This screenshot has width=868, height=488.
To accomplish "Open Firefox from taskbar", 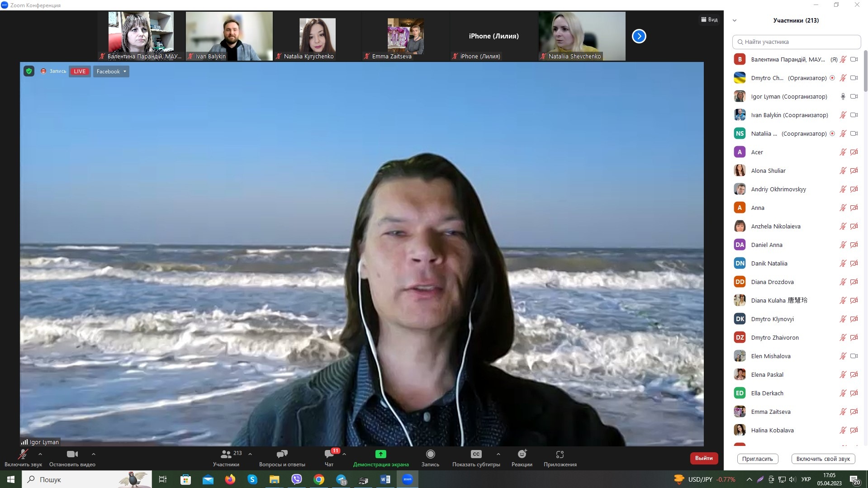I will click(x=230, y=479).
